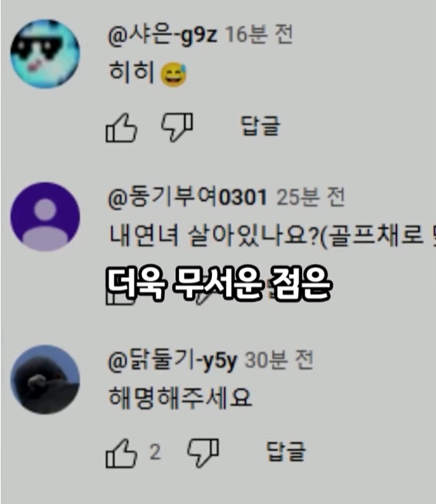Select the comment text 내연녀 살아있나요
Viewport: 436px width, 504px height.
[x=214, y=236]
